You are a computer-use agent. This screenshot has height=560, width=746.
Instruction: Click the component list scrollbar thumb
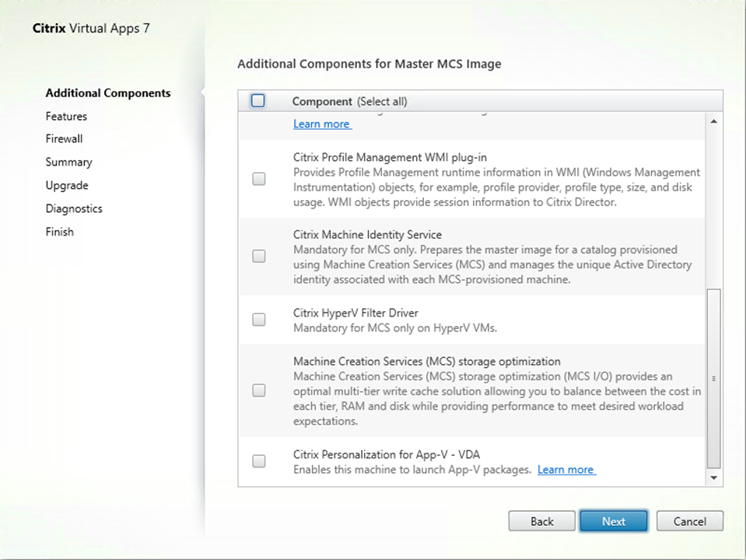tap(713, 379)
